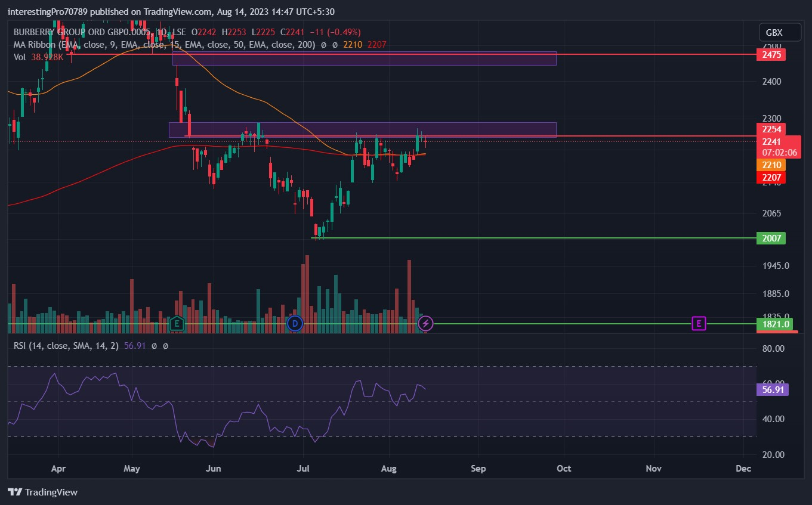
Task: Click the green earnings E marker in May
Action: click(176, 324)
